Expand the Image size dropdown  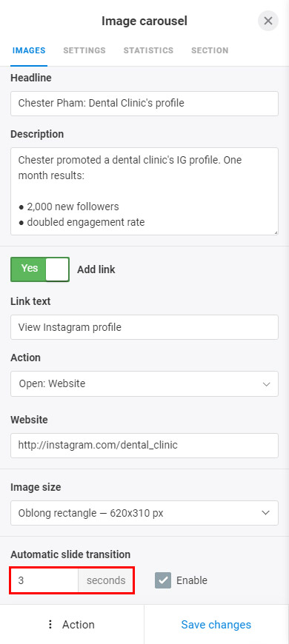(144, 513)
